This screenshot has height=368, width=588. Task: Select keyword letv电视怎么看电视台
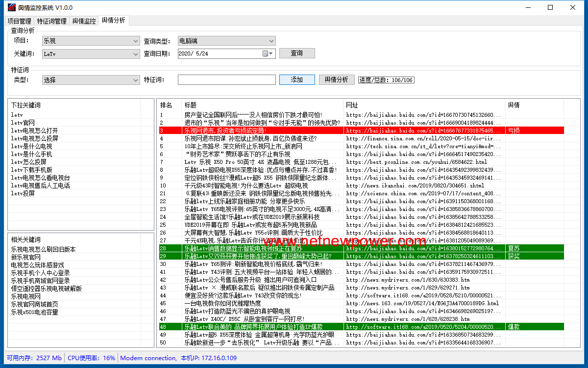click(40, 178)
